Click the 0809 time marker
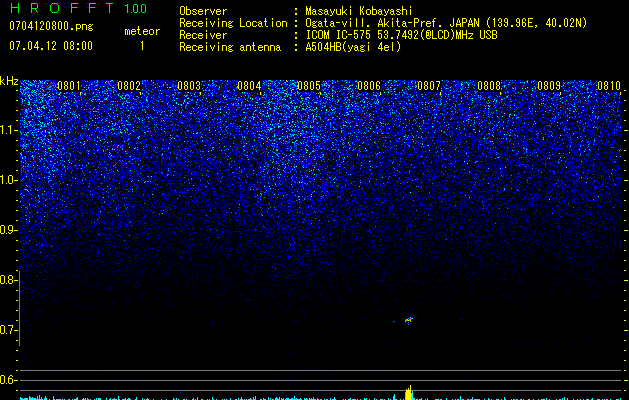This screenshot has width=629, height=400. 549,86
